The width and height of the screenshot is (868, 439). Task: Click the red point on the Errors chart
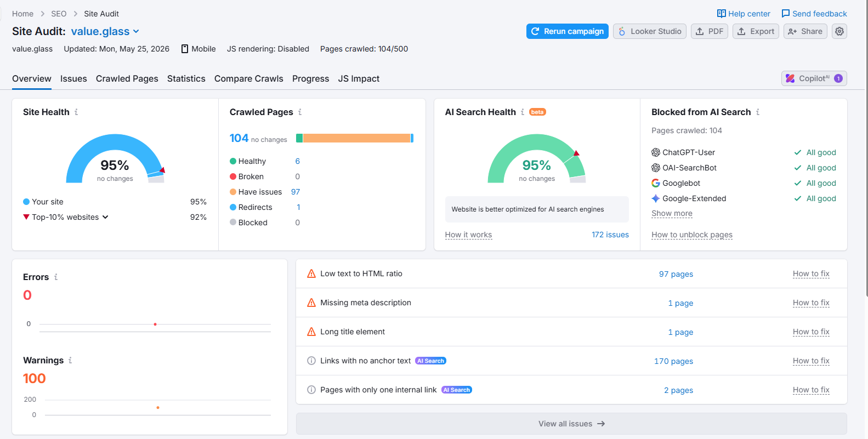click(x=155, y=324)
